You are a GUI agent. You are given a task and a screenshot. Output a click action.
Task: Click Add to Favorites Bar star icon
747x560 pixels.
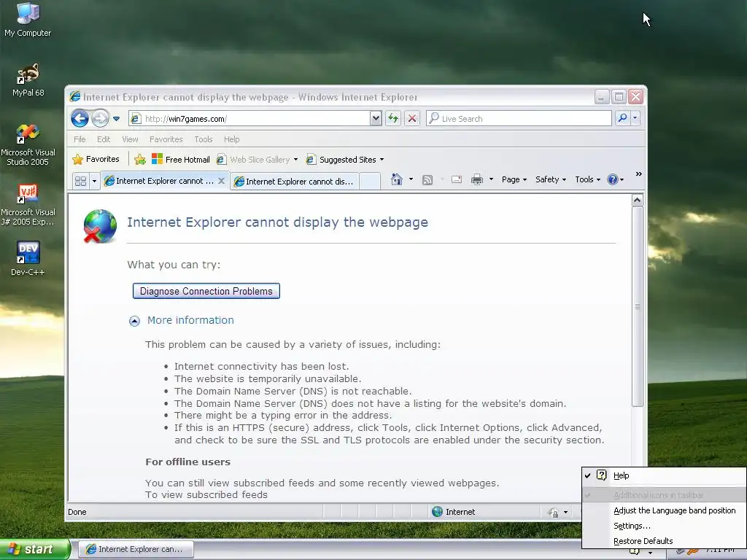[x=139, y=160]
